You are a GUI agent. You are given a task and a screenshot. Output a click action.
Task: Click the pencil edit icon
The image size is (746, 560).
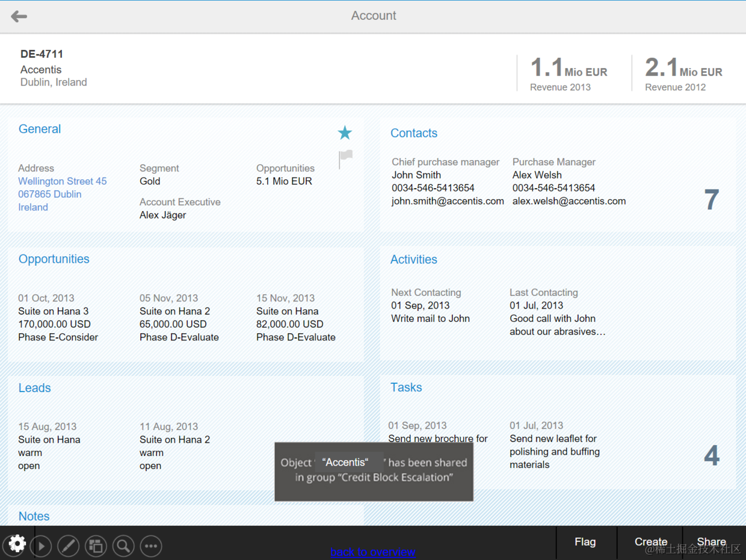point(69,546)
